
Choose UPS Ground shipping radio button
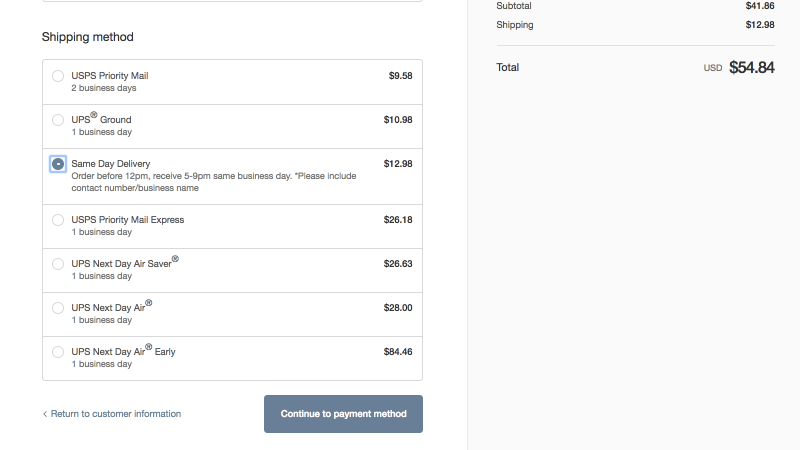point(58,120)
